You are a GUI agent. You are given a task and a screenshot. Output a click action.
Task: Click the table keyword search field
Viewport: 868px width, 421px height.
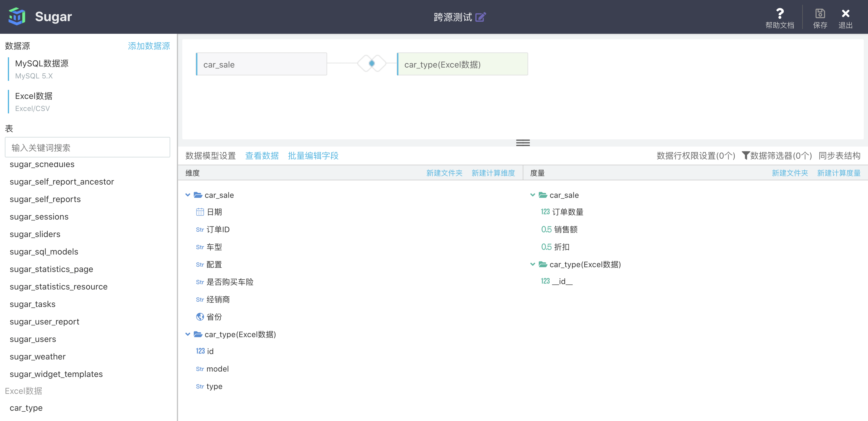point(87,147)
